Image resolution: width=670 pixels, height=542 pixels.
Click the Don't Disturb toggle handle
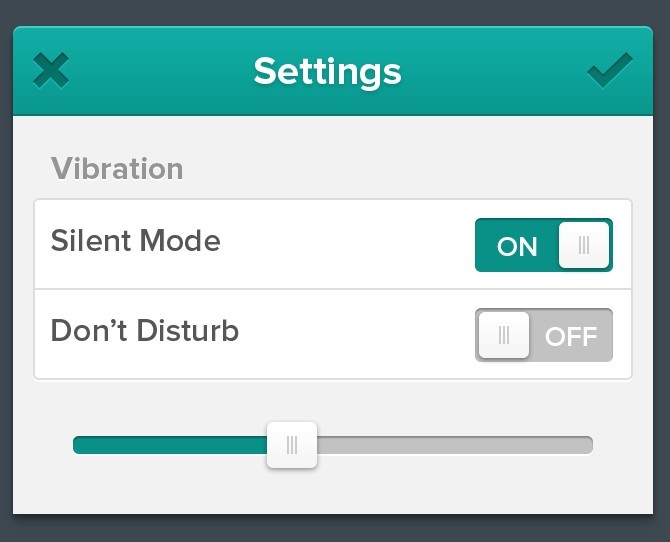(504, 335)
